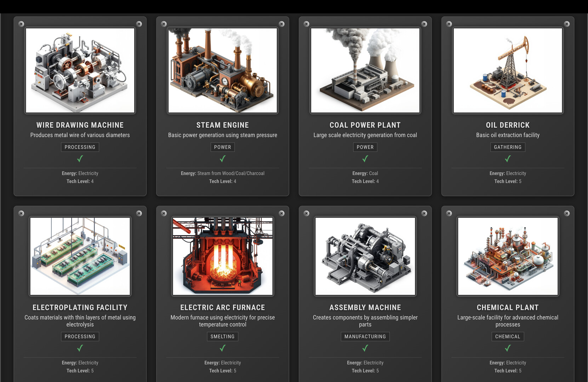Viewport: 588px width, 382px height.
Task: View the Coal Power Plant picture
Action: 365,70
